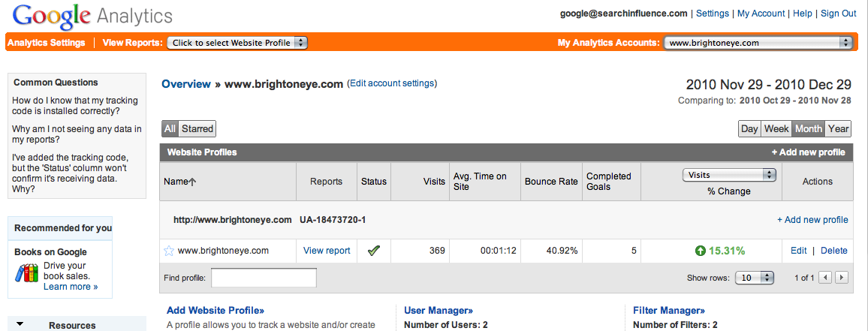Click Add new profile in header bar
Viewport: 868px width, 331px height.
(808, 152)
